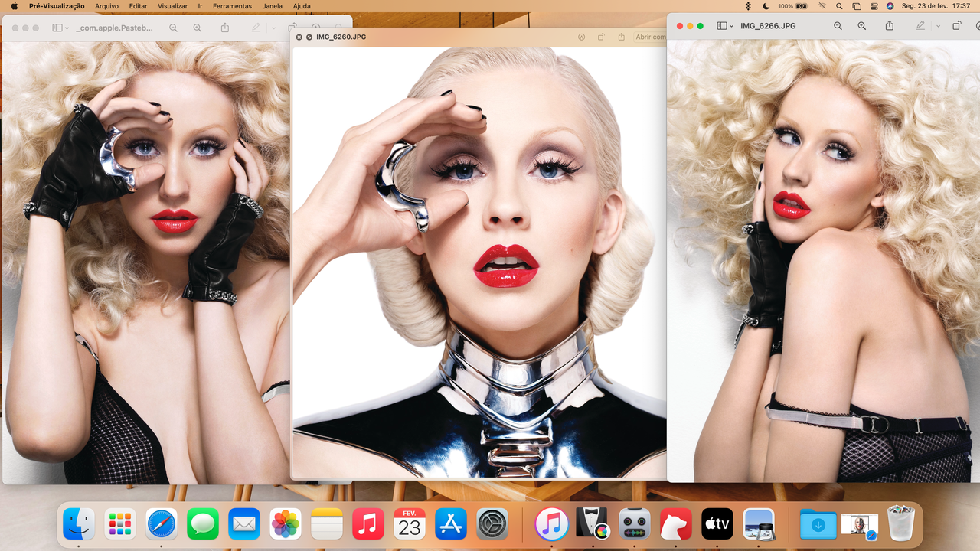Toggle the sidebar in _com.apple.Pasteb window

(57, 28)
